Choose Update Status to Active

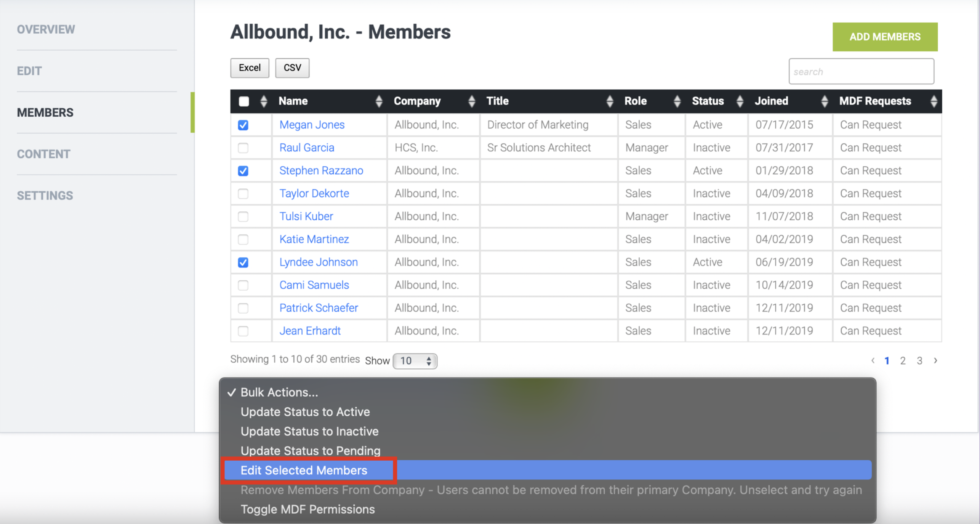[548, 412]
